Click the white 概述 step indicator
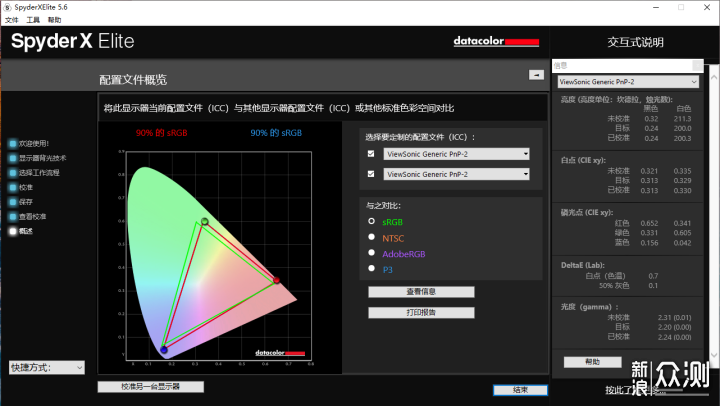 [13, 231]
